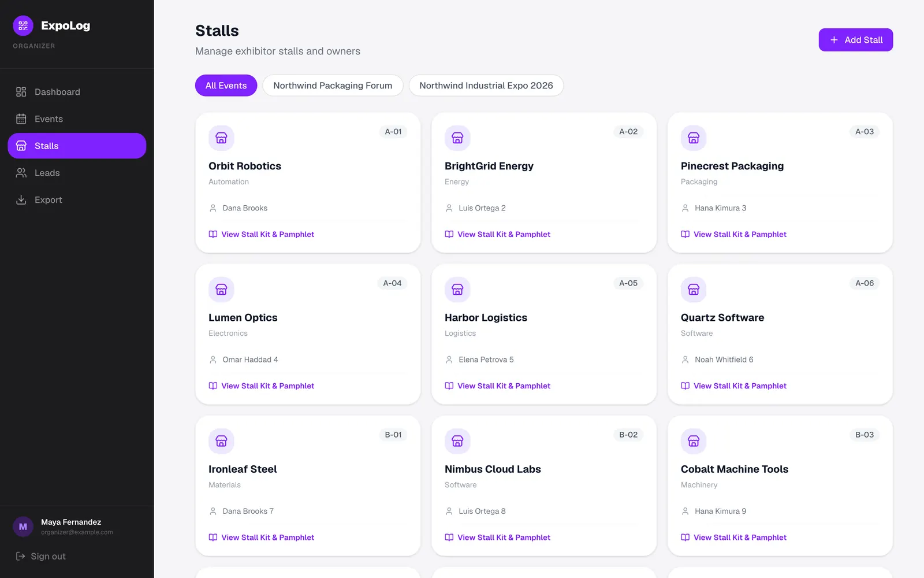The width and height of the screenshot is (924, 578).
Task: Click the Quartz Software stall storefront icon
Action: (x=694, y=290)
